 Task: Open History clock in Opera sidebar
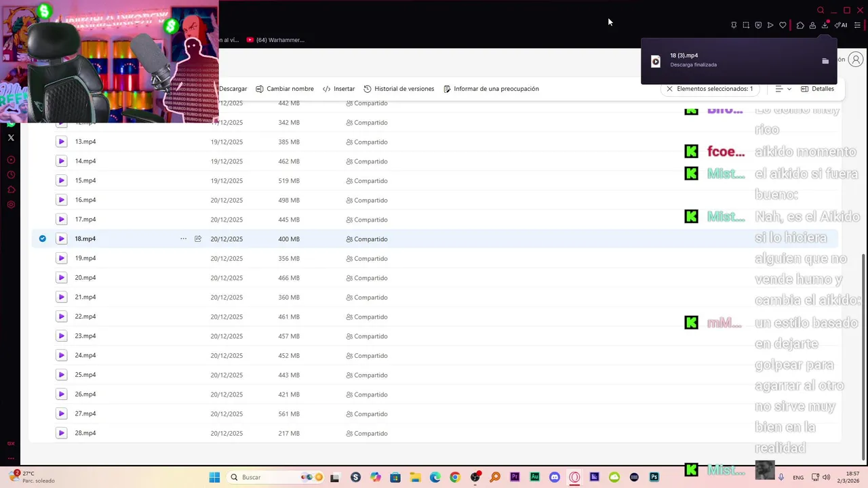click(x=11, y=175)
